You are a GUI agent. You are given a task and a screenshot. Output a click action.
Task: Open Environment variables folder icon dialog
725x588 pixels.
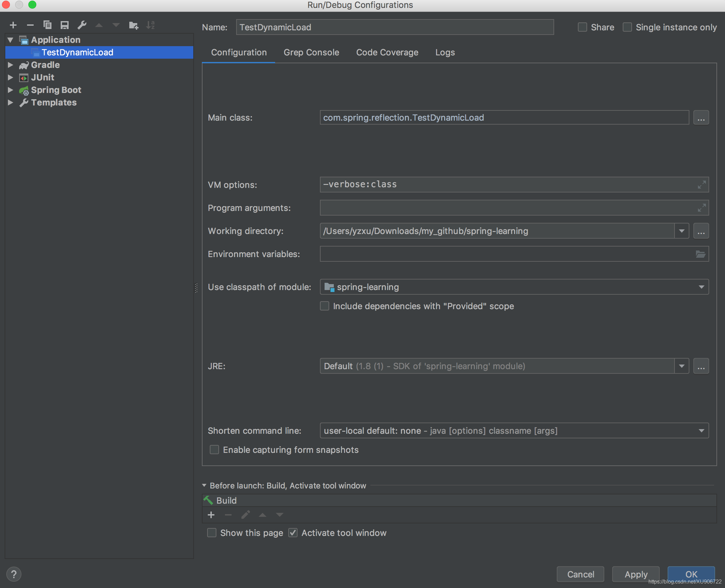point(701,254)
